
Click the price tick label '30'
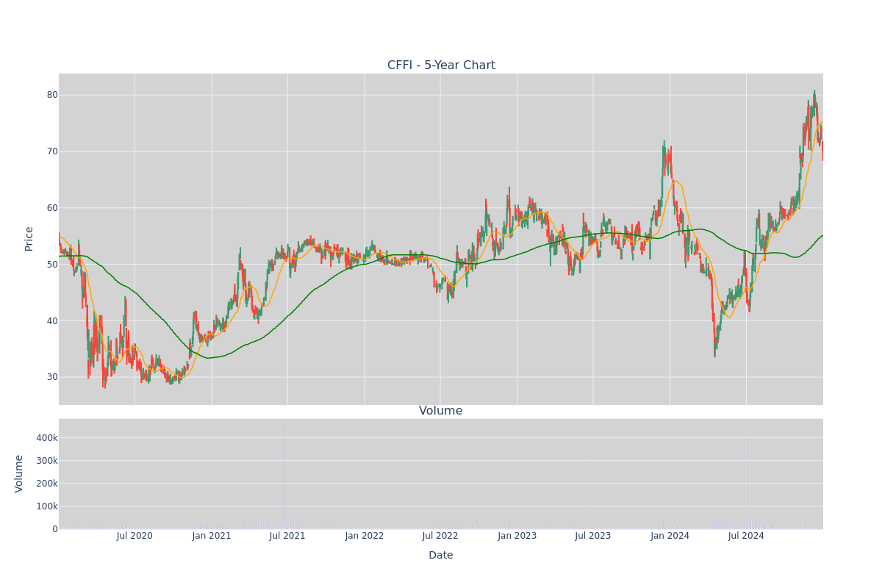(52, 377)
